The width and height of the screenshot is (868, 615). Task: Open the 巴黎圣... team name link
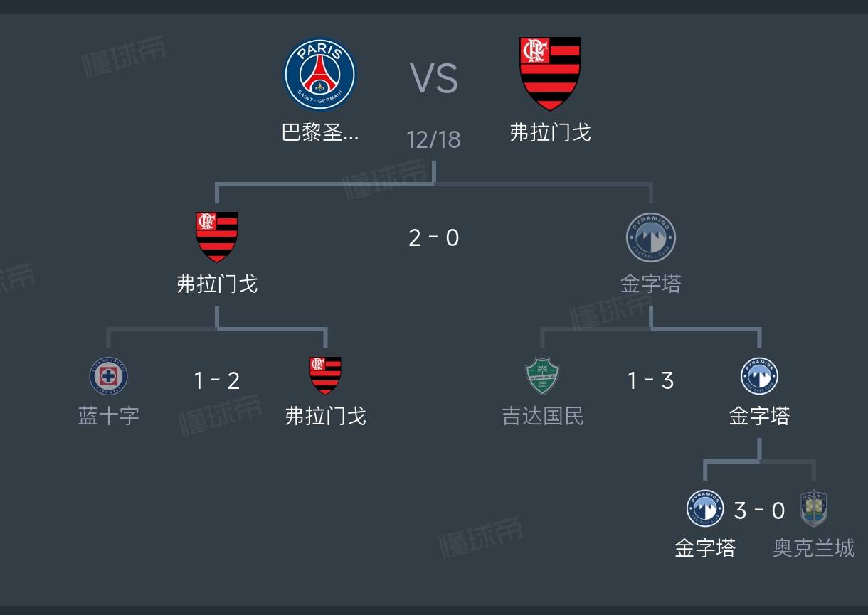320,133
